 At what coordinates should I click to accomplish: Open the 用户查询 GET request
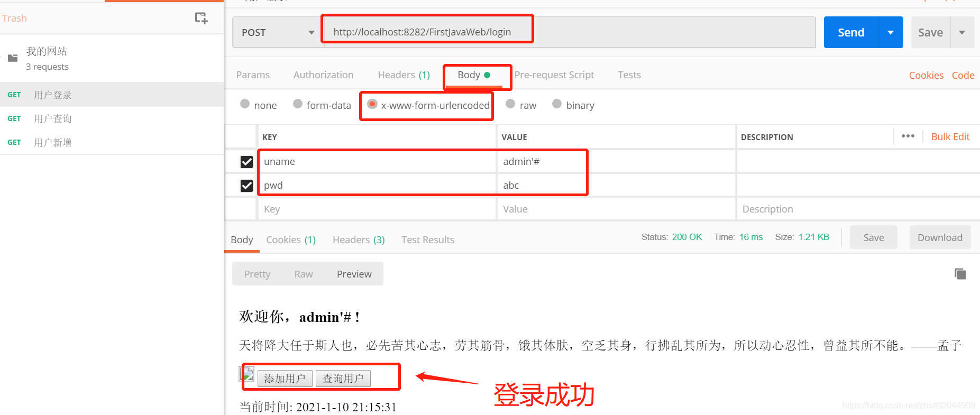click(112, 118)
